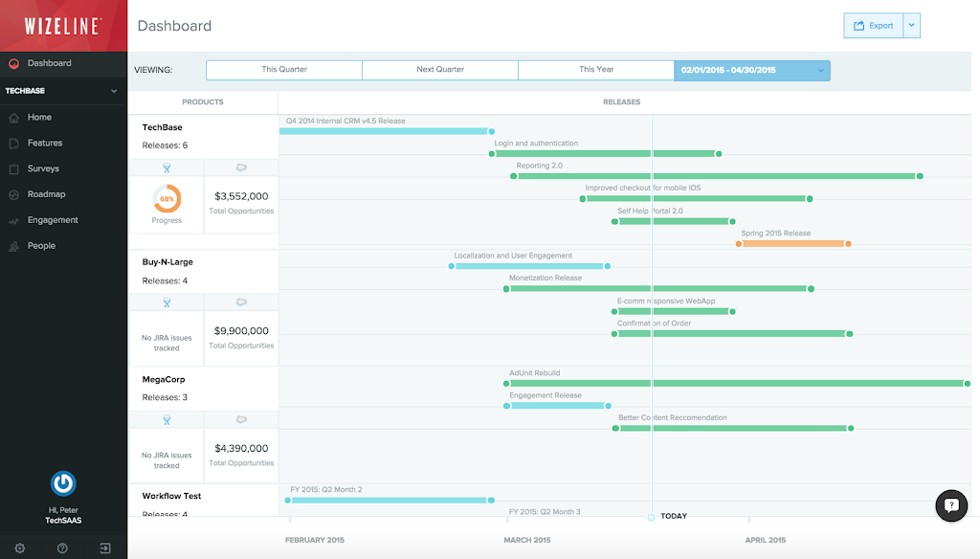The width and height of the screenshot is (980, 559).
Task: Click the Export button
Action: pos(873,26)
